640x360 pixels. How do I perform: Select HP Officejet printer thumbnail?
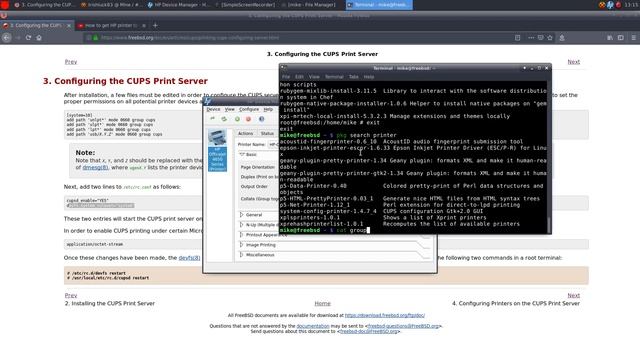point(217,150)
